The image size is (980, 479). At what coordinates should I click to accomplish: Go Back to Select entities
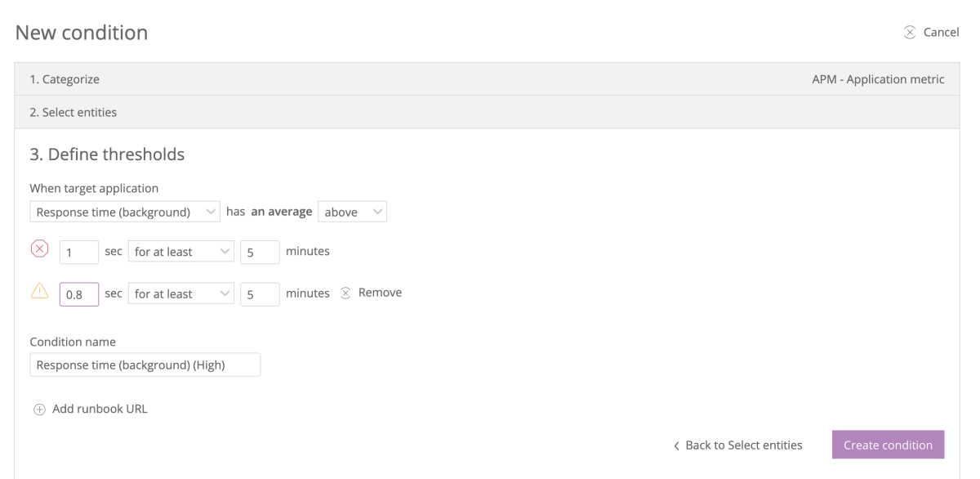pyautogui.click(x=743, y=445)
